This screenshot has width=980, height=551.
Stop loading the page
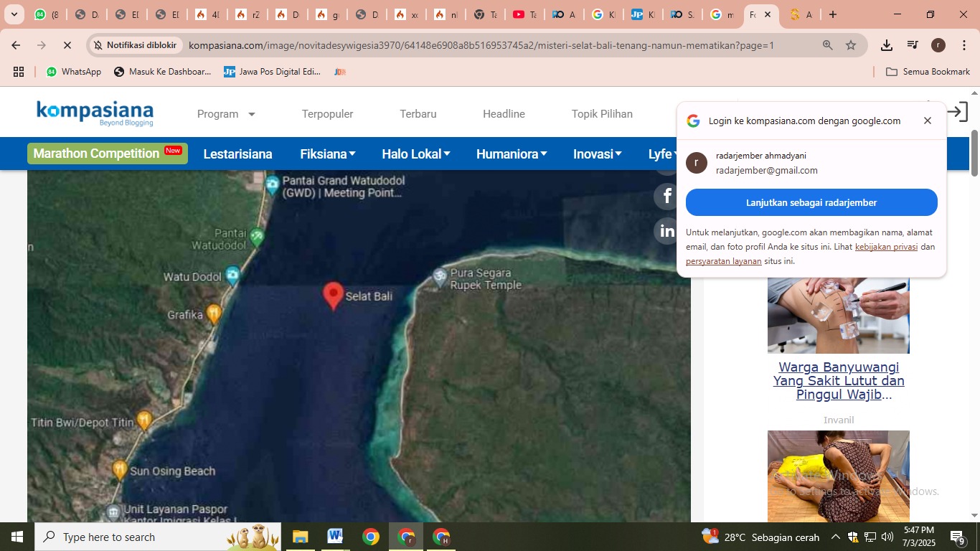[x=67, y=45]
